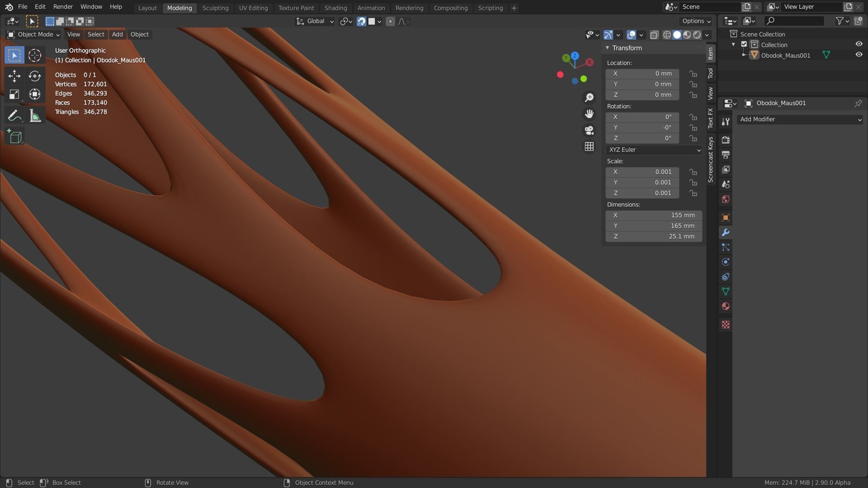Pick the Scale tool
This screenshot has width=868, height=488.
click(x=14, y=94)
